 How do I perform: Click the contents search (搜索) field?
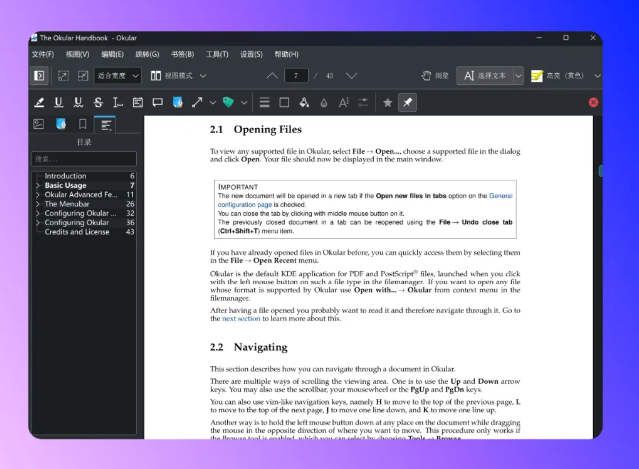84,159
